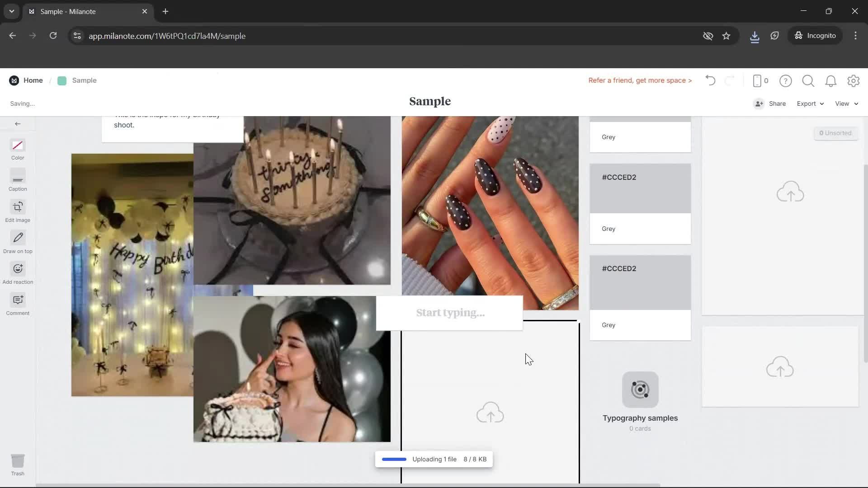
Task: Add a reaction using the sidebar tool
Action: click(18, 273)
